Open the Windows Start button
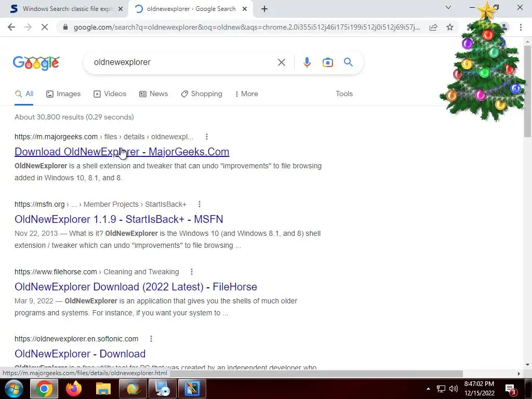Screen dimensions: 532x399 tap(14, 389)
